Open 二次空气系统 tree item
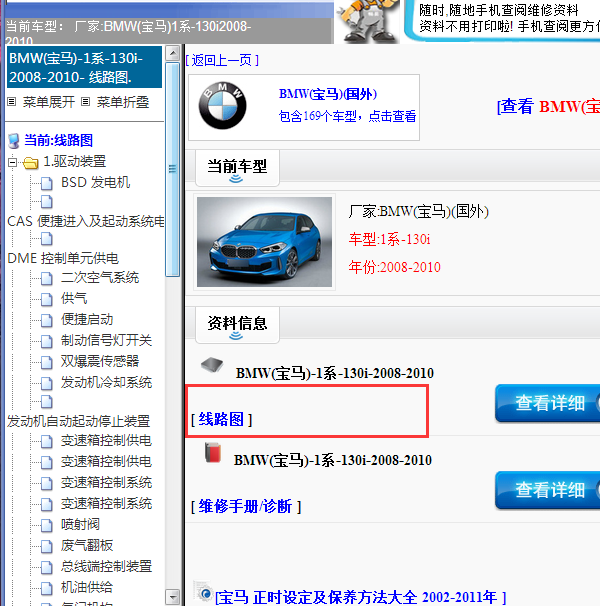 pos(100,277)
